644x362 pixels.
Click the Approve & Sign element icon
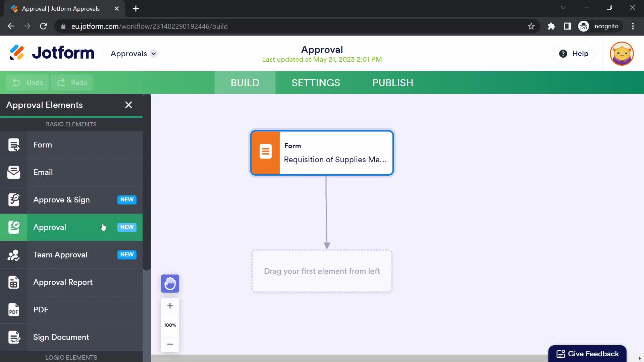13,200
